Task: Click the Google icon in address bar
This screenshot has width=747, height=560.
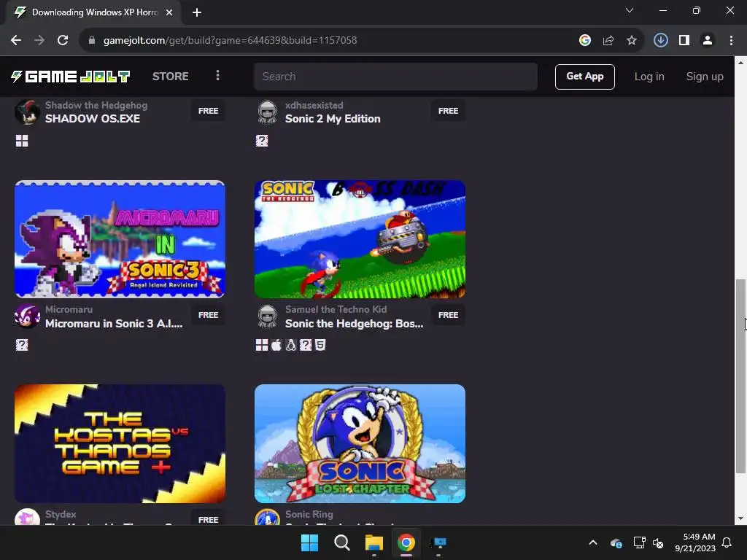Action: [x=584, y=40]
